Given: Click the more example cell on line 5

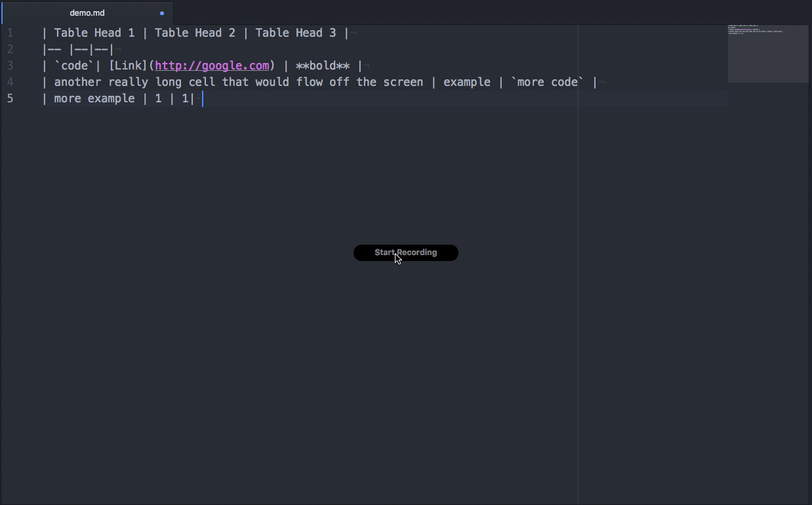Looking at the screenshot, I should pyautogui.click(x=94, y=98).
